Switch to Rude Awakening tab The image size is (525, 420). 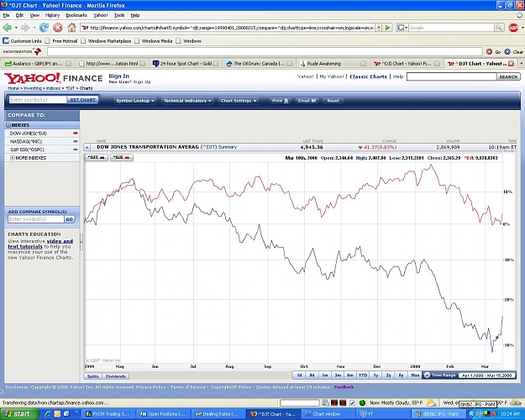[x=333, y=63]
